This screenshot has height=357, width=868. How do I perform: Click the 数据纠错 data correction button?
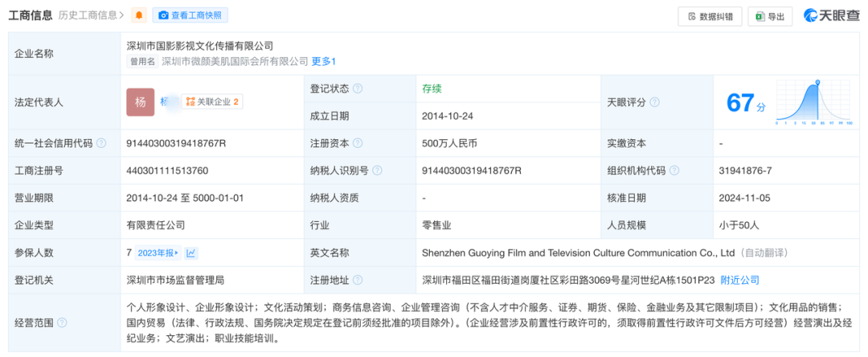click(710, 16)
